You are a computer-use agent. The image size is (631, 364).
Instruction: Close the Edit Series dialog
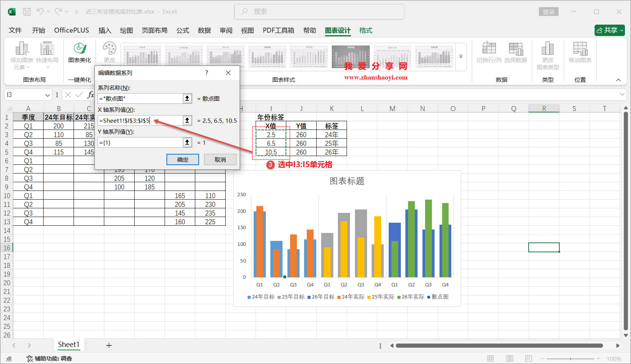pyautogui.click(x=228, y=73)
